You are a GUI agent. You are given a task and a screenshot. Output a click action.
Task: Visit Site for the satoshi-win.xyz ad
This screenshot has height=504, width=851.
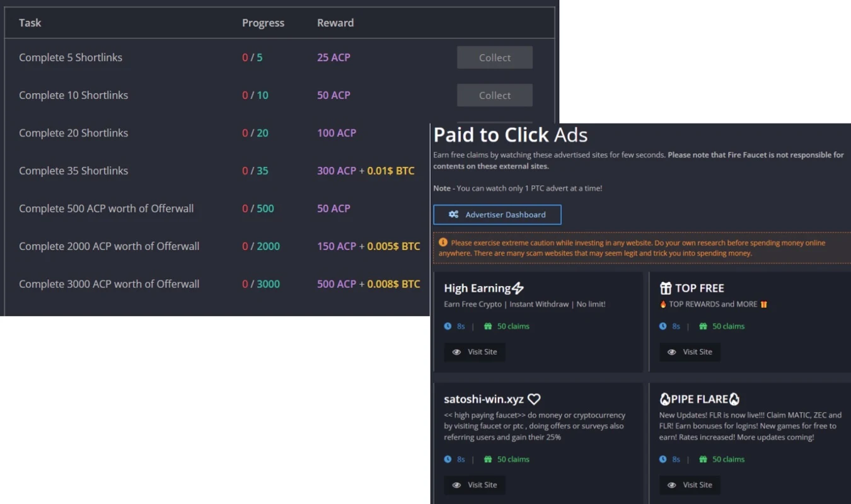475,485
